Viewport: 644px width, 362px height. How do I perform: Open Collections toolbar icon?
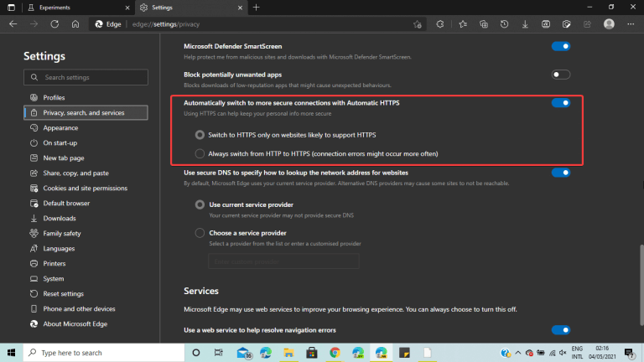(x=483, y=24)
